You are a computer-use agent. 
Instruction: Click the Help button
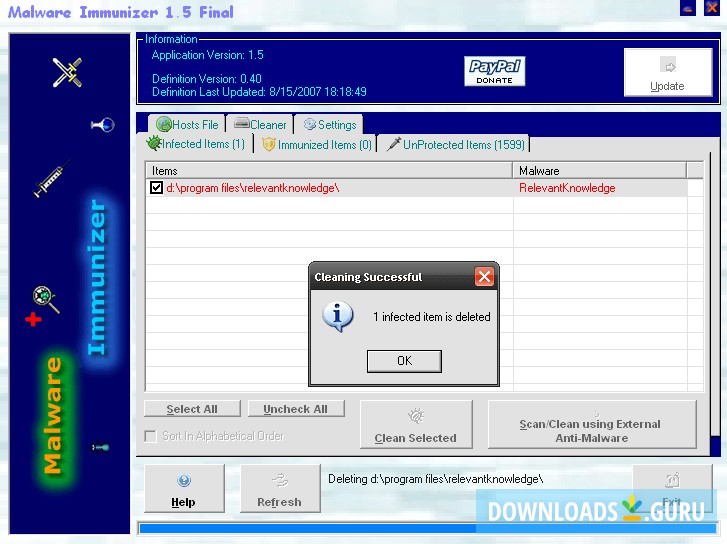tap(184, 488)
